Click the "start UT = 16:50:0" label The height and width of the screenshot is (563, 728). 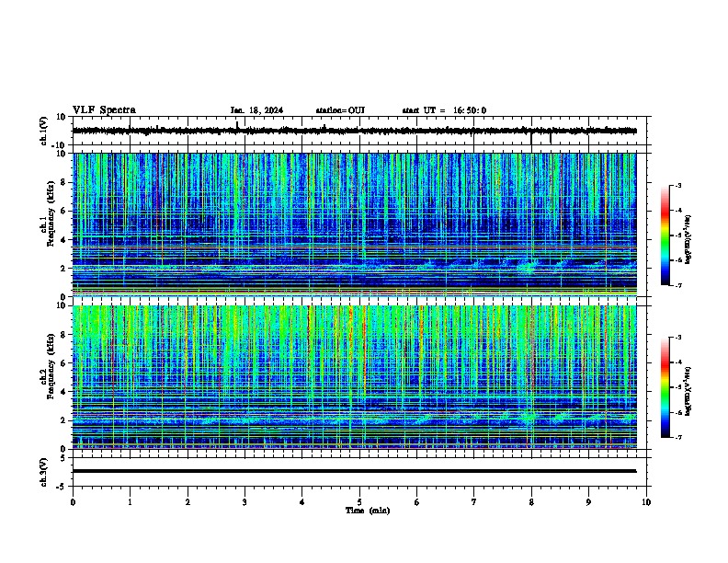coord(444,110)
